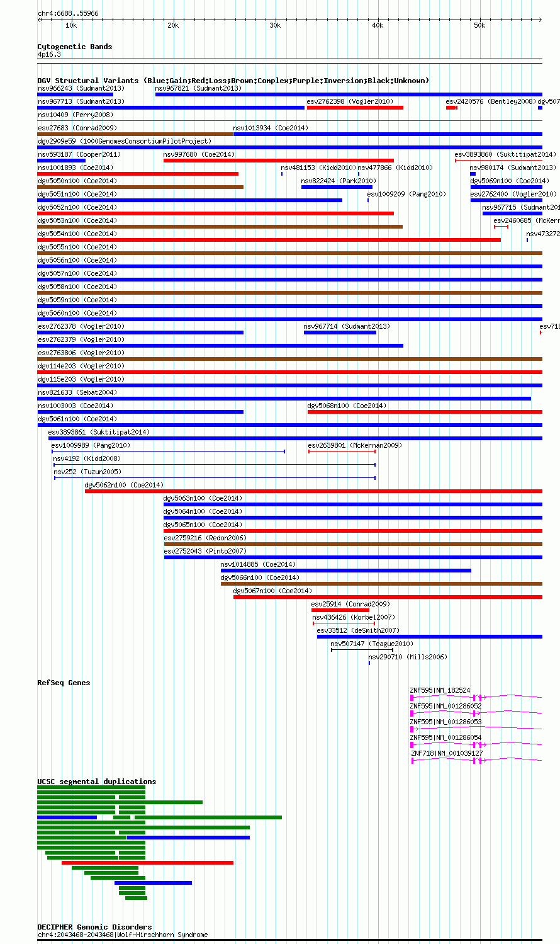Click the red segmental duplication bar

[147, 863]
